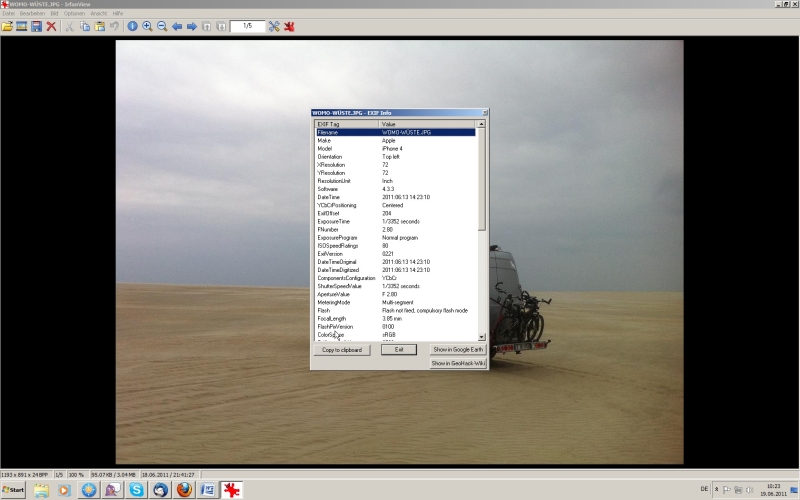Zoom in with the magnifier plus icon

147,26
